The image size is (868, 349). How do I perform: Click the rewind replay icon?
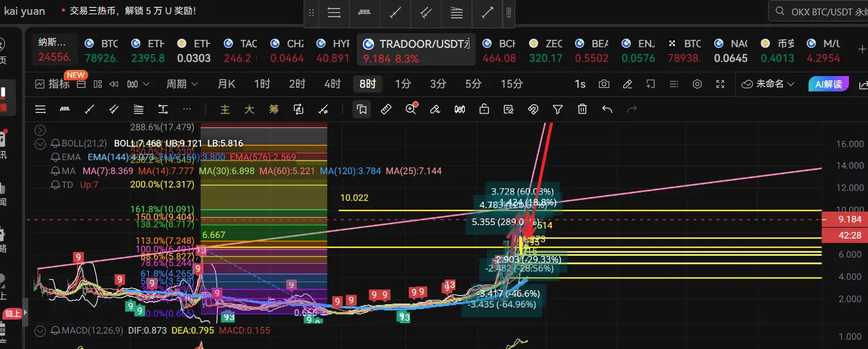coord(113,84)
